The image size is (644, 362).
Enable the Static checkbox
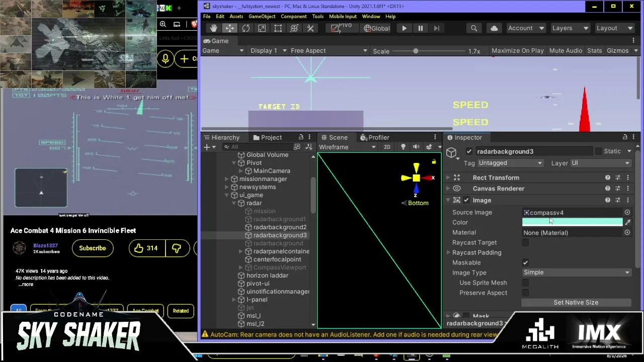(x=598, y=151)
